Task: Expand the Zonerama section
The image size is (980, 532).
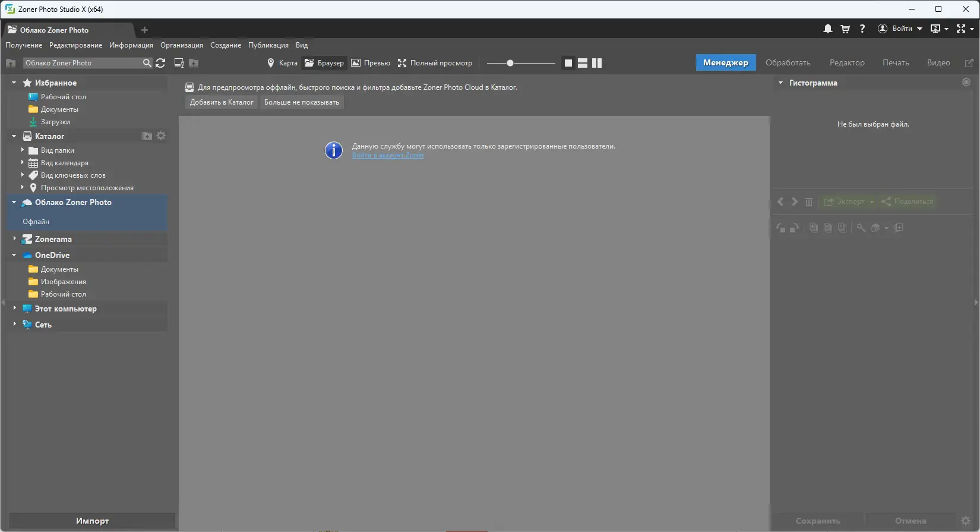Action: point(14,239)
